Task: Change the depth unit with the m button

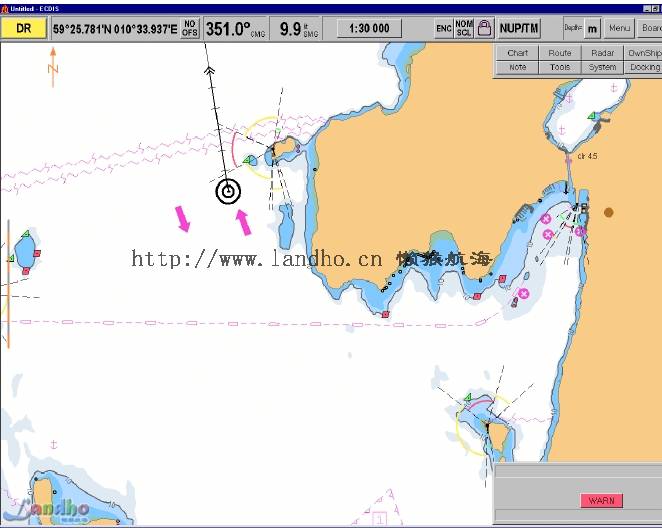Action: [x=592, y=29]
